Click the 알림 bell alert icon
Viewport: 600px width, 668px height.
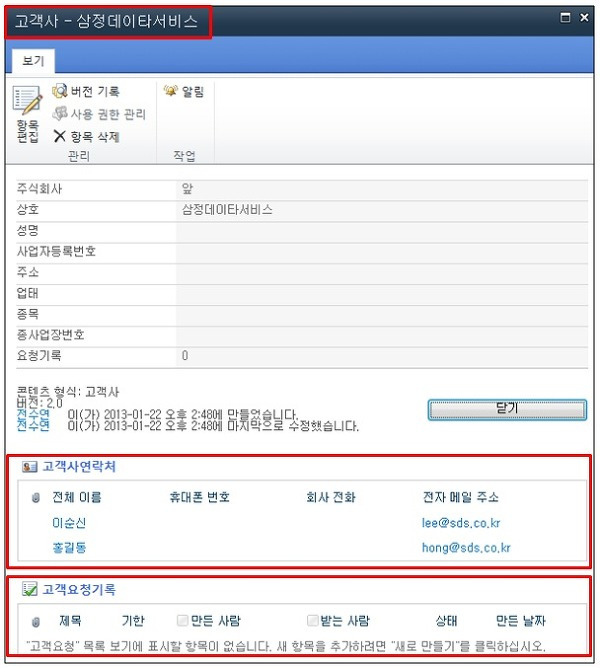point(170,91)
